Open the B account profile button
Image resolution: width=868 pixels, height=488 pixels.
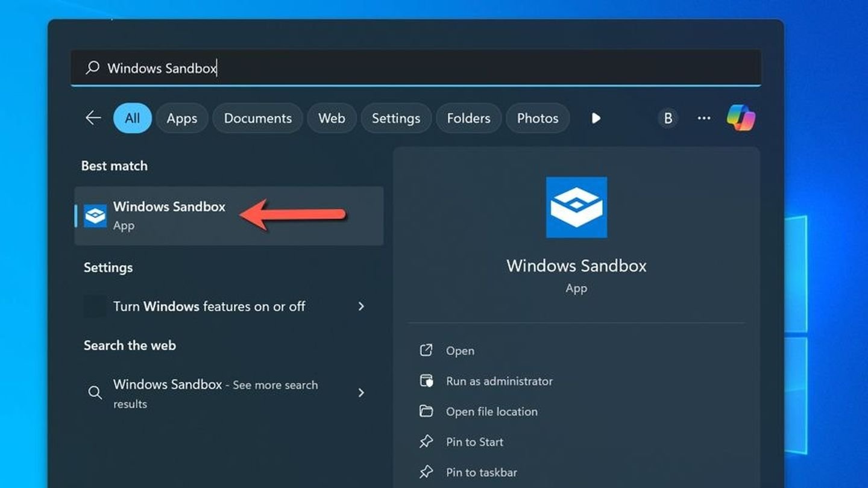click(x=668, y=118)
